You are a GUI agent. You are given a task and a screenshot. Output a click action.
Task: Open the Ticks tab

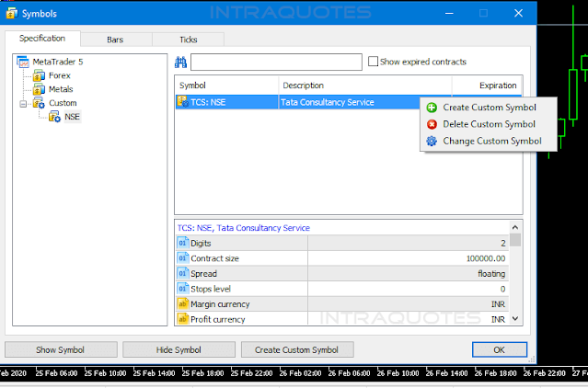pos(189,40)
